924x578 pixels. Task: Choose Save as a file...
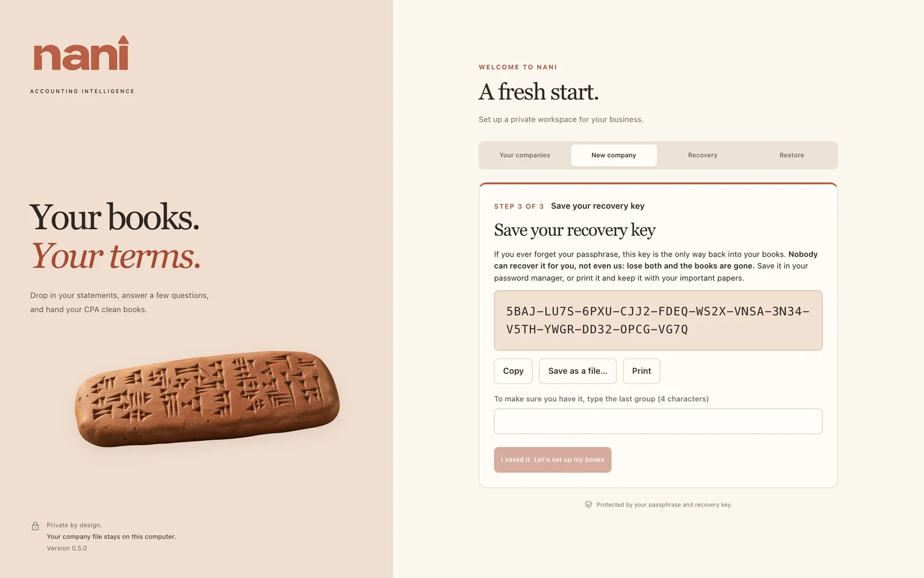(577, 371)
